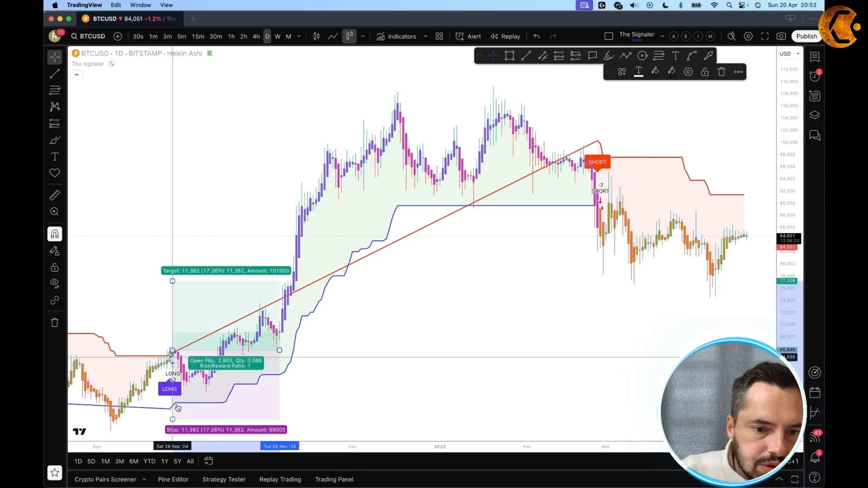Select the 30s timeframe
The image size is (868, 488).
tap(138, 37)
